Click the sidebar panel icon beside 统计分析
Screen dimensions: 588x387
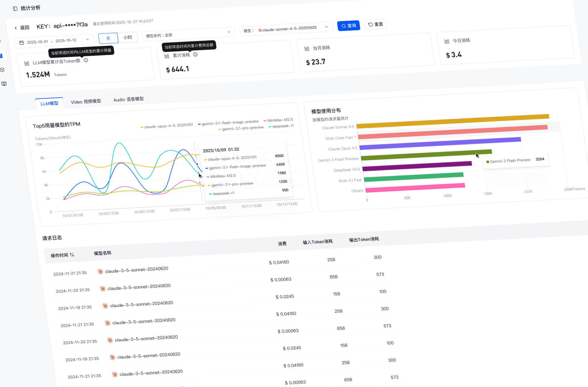click(x=15, y=9)
